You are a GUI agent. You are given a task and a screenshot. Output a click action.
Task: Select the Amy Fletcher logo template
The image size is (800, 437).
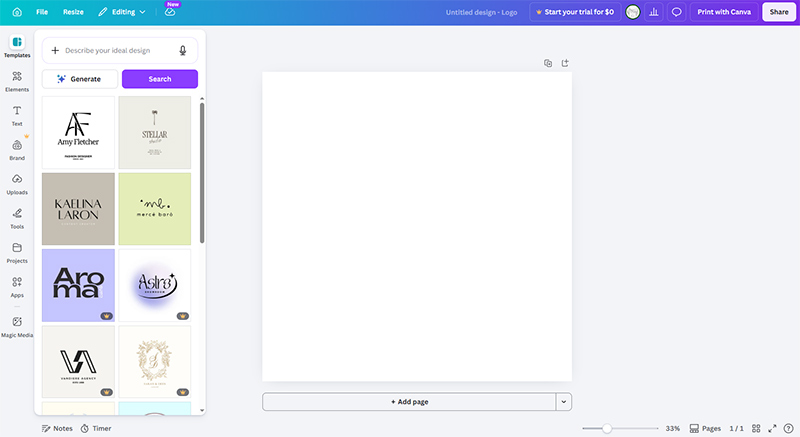tap(78, 133)
